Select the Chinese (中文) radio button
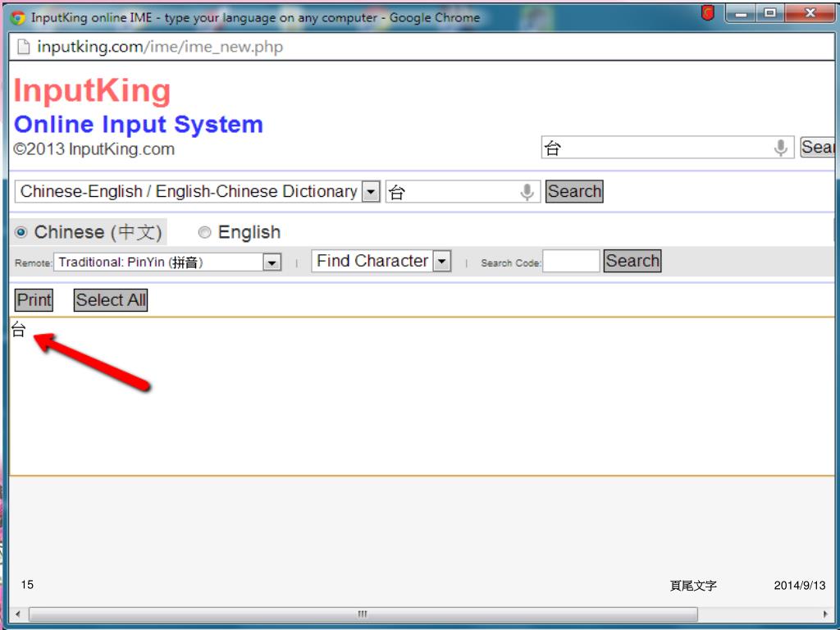 [21, 233]
